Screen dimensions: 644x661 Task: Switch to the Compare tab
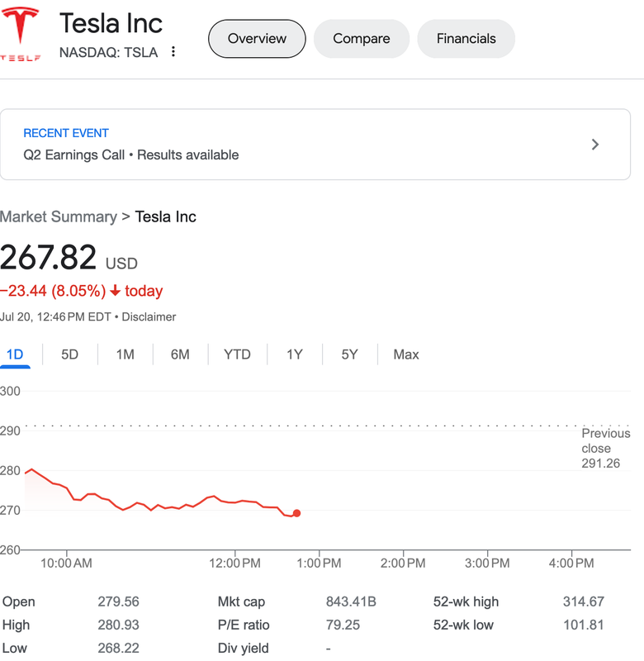point(362,39)
